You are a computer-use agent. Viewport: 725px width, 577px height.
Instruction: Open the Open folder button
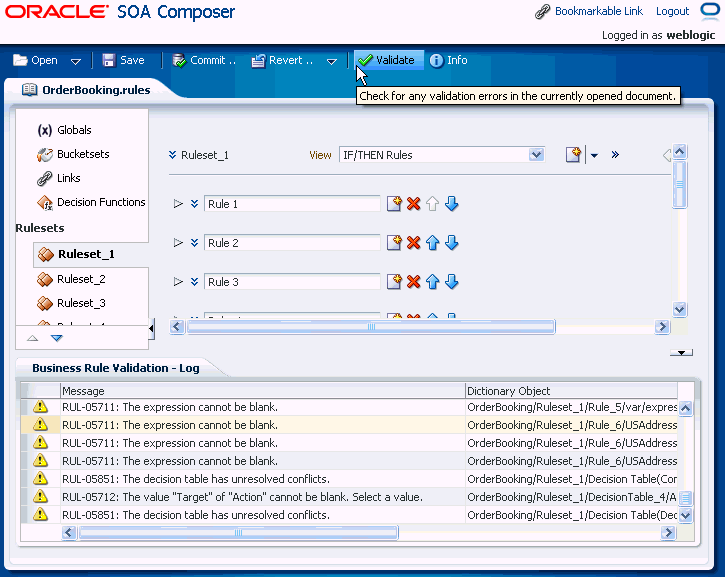(35, 60)
